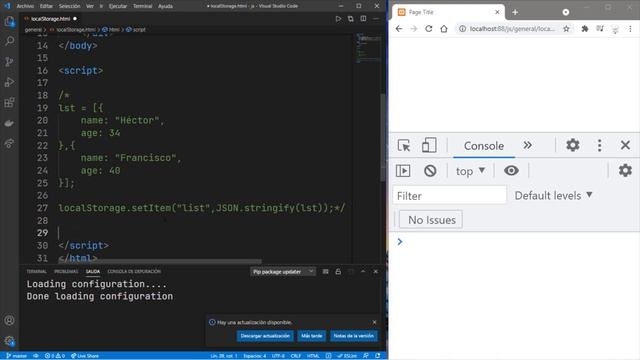
Task: Start Live Share from status bar
Action: (x=85, y=356)
